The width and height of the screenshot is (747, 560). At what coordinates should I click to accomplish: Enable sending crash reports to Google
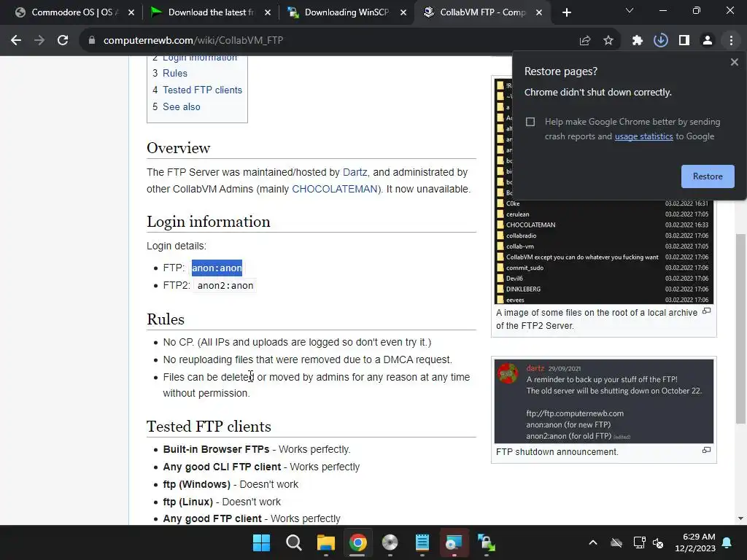[x=530, y=122]
